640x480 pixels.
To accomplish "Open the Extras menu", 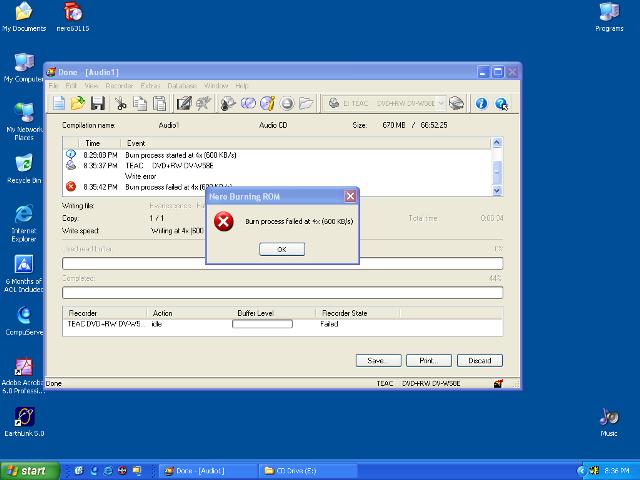I will [150, 86].
